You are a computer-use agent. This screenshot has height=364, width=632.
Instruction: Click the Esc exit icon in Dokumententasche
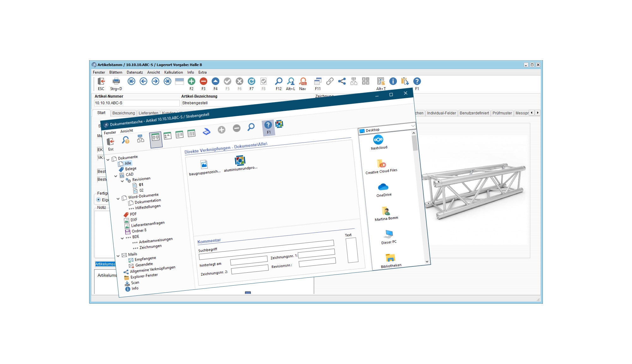[110, 142]
